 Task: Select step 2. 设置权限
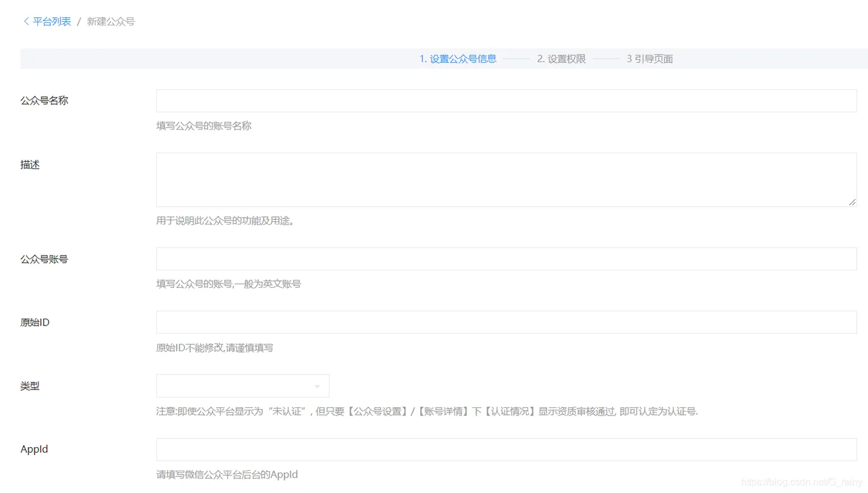tap(561, 59)
